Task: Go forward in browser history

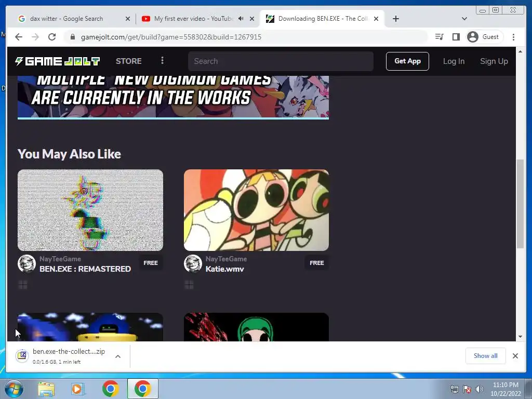Action: click(x=35, y=37)
